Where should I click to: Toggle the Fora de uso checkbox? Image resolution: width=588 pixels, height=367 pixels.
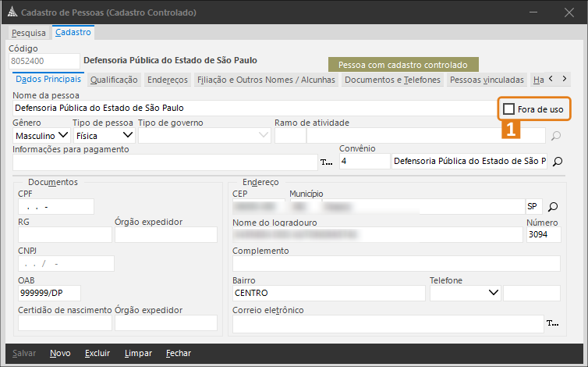(x=509, y=109)
